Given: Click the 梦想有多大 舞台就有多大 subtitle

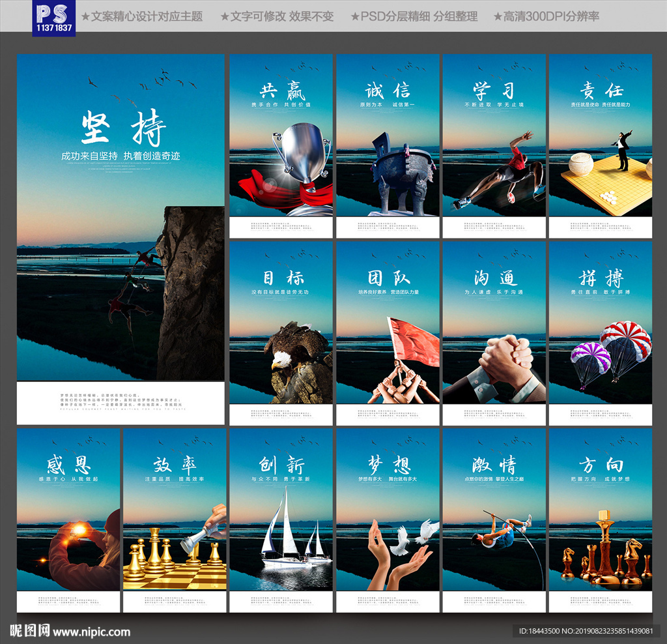Looking at the screenshot, I should pos(388,479).
